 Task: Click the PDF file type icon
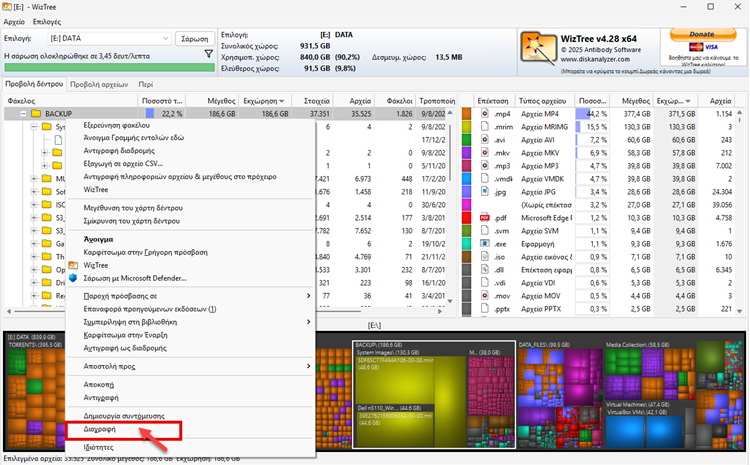(x=484, y=217)
